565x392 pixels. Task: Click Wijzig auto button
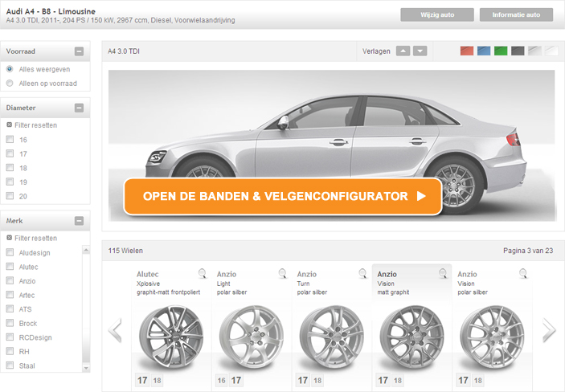point(437,14)
